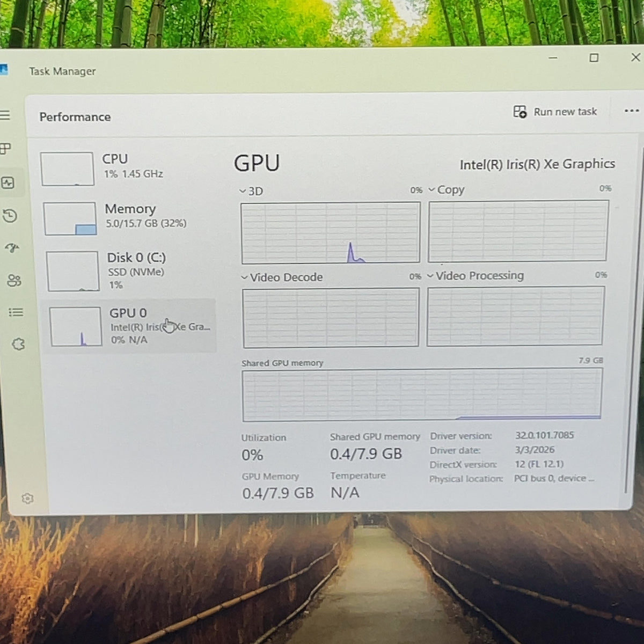The image size is (644, 644).
Task: Open Task Manager settings gear
Action: click(x=27, y=499)
